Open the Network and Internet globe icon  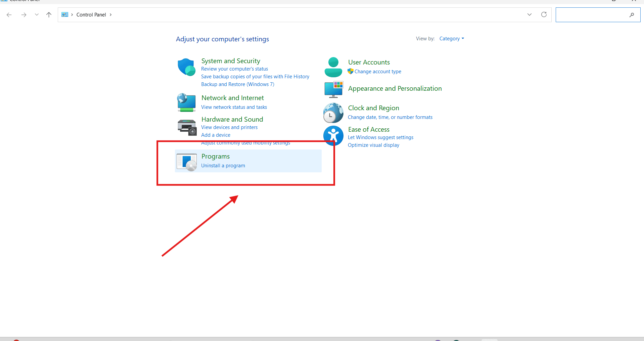point(186,102)
